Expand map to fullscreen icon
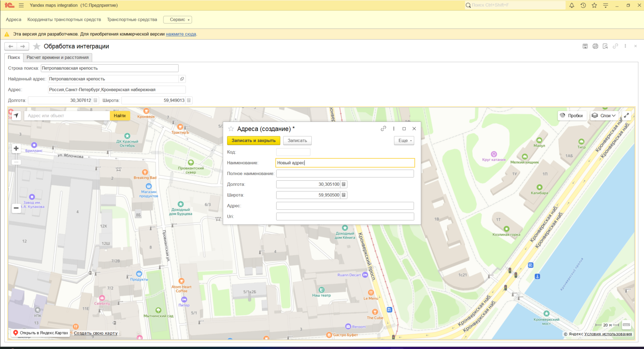The image size is (644, 349). pyautogui.click(x=626, y=116)
